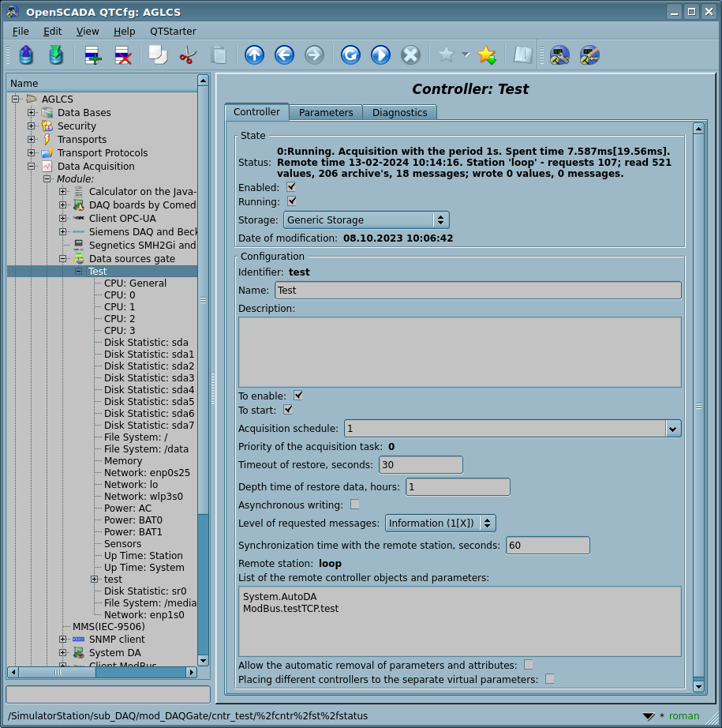Screen dimensions: 722x728
Task: Refresh the page with the circular arrow icon
Action: pyautogui.click(x=350, y=54)
